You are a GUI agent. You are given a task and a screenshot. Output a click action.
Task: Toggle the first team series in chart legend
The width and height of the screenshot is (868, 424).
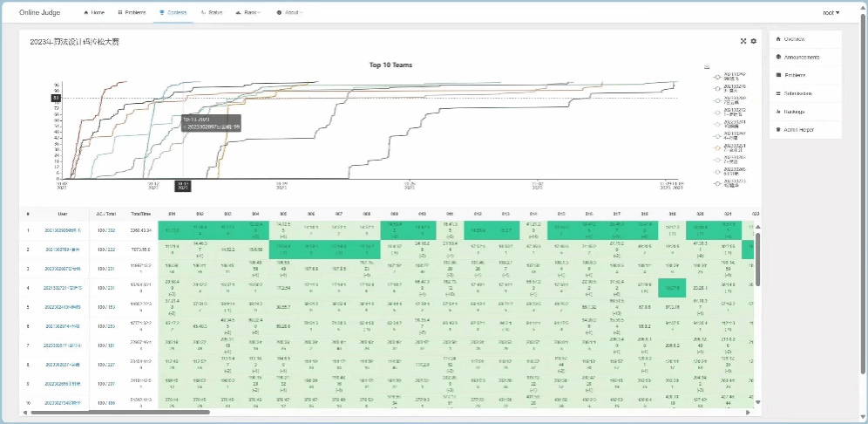tap(718, 75)
